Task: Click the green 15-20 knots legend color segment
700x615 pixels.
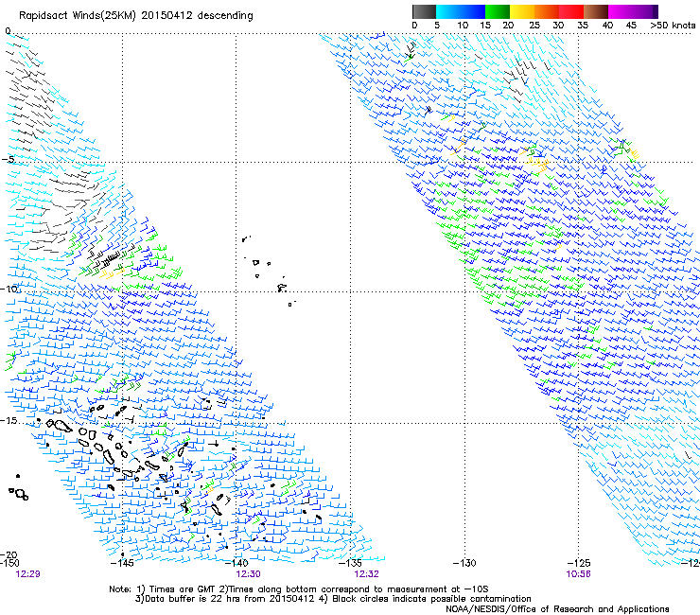Action: point(498,11)
